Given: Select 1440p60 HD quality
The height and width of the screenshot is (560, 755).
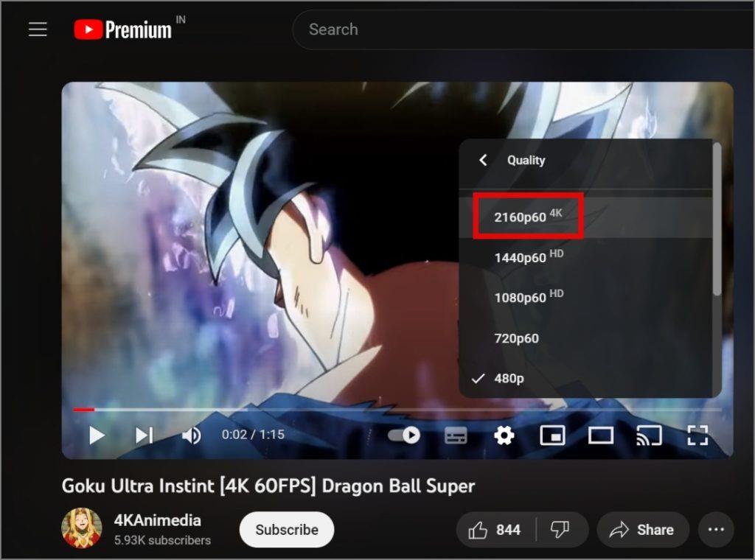Looking at the screenshot, I should coord(585,257).
